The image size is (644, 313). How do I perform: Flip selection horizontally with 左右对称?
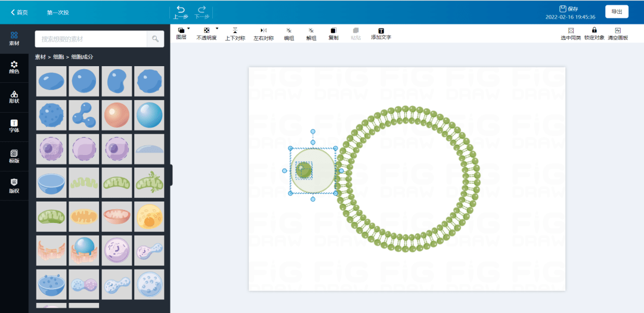pos(264,30)
